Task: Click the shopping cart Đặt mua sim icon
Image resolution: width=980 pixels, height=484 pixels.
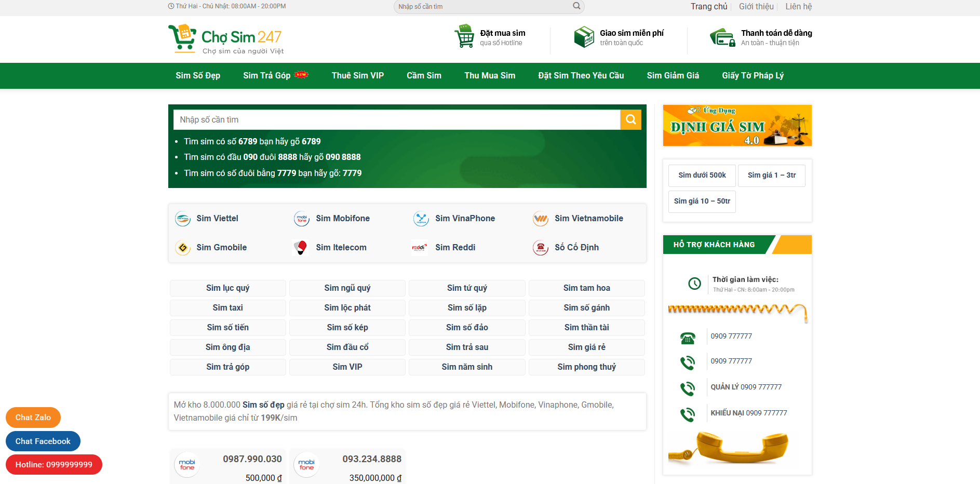Action: point(464,36)
